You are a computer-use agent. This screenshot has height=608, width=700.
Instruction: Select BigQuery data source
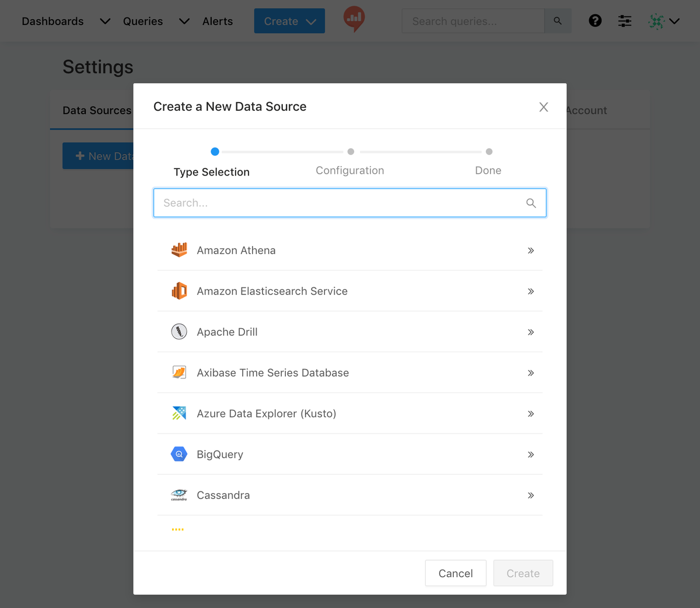click(x=350, y=454)
